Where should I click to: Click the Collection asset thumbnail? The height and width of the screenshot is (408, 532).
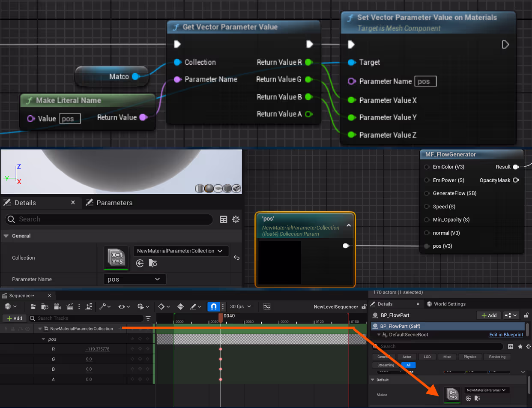point(116,258)
